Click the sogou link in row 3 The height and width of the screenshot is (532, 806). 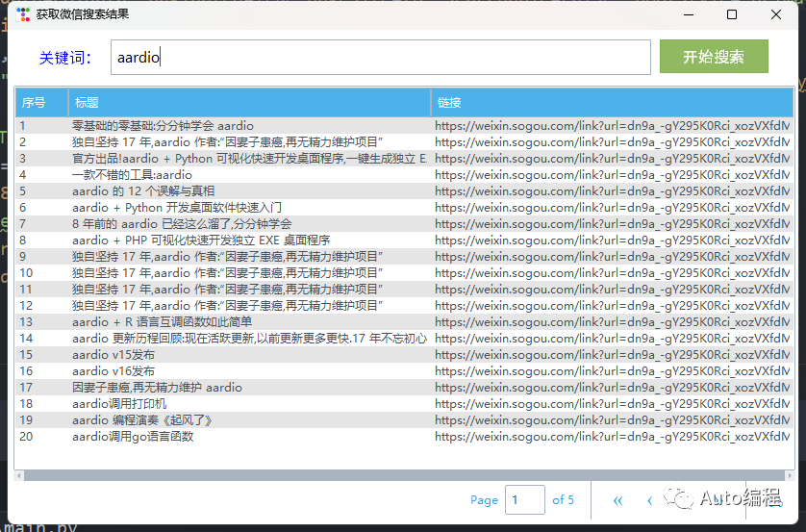pos(613,159)
